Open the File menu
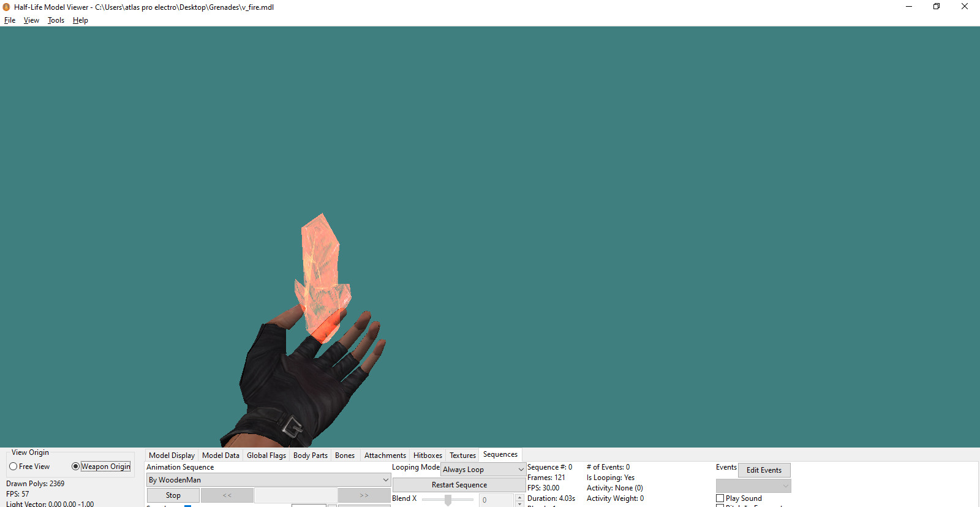 (10, 20)
